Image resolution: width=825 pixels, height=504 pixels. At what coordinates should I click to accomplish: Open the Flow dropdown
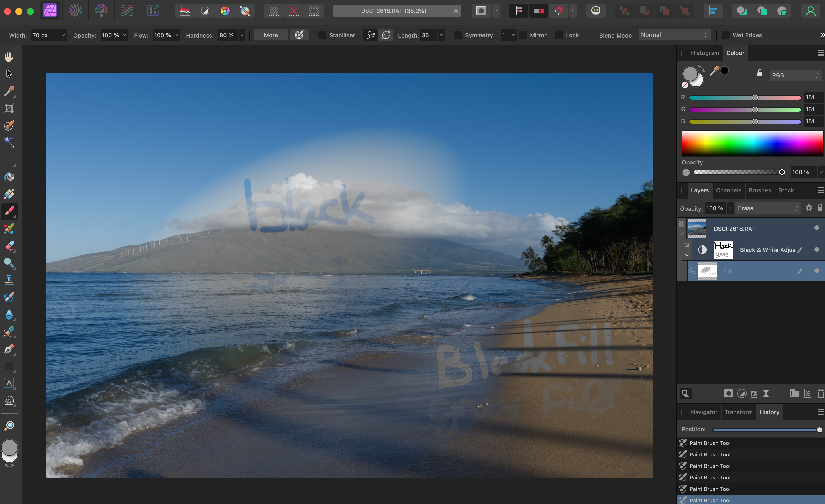coord(177,35)
